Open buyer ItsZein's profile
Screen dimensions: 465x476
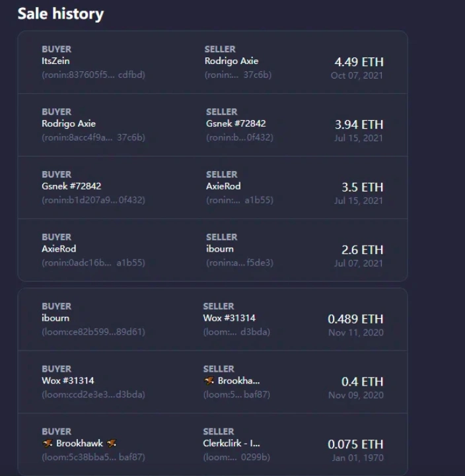[x=55, y=61]
